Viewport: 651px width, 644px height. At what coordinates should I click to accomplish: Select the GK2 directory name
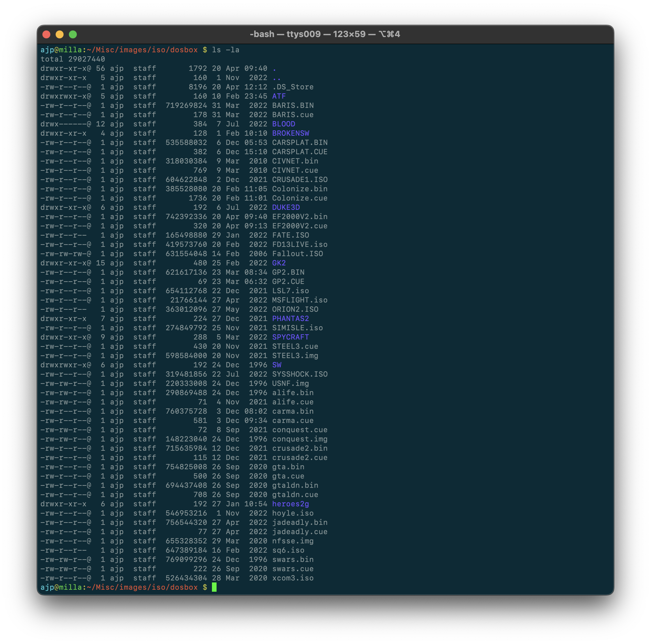pyautogui.click(x=279, y=263)
